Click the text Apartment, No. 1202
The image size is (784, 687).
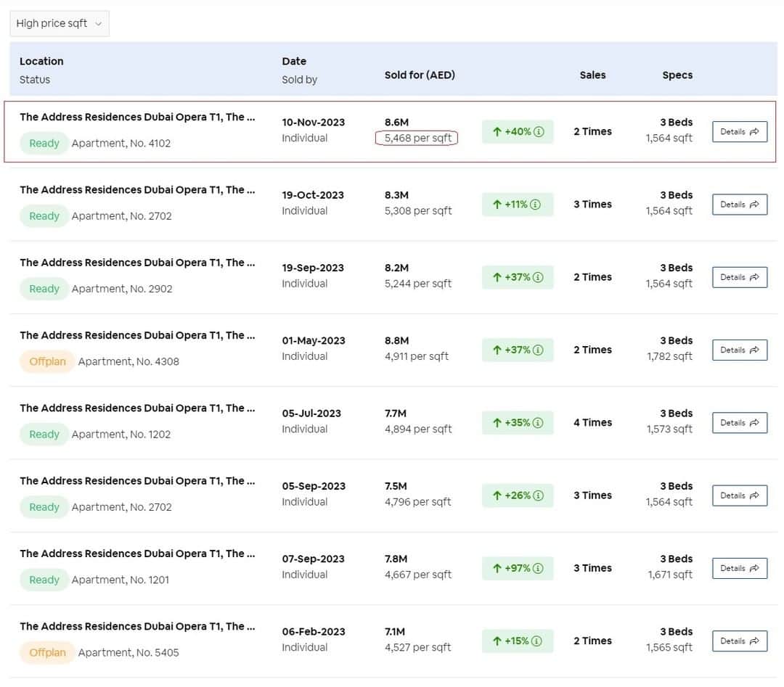click(x=121, y=435)
